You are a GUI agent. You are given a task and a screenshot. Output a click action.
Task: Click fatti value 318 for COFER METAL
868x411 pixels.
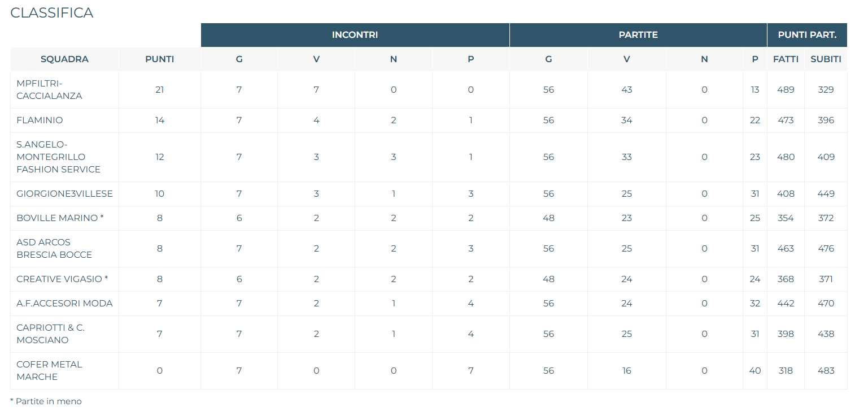tap(786, 371)
